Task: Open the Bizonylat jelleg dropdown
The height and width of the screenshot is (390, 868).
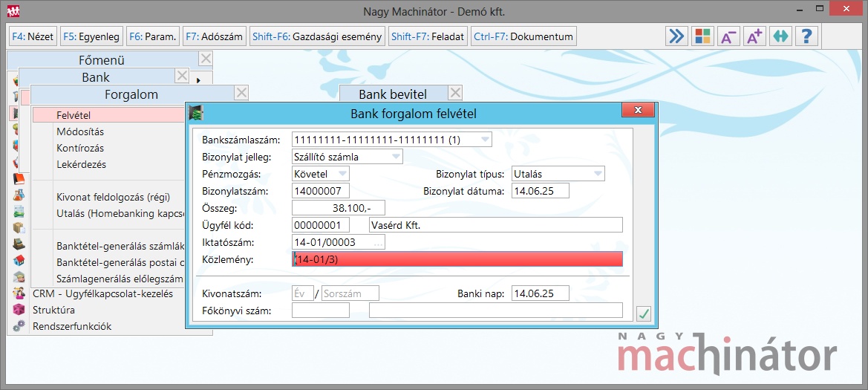Action: pyautogui.click(x=397, y=157)
